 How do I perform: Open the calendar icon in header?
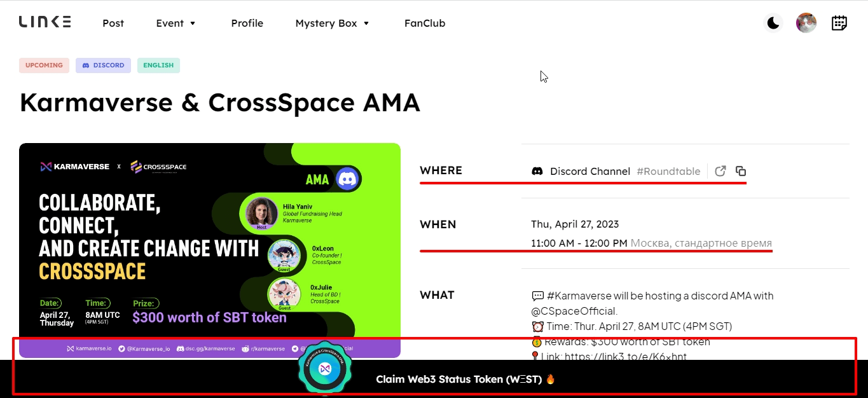[839, 23]
